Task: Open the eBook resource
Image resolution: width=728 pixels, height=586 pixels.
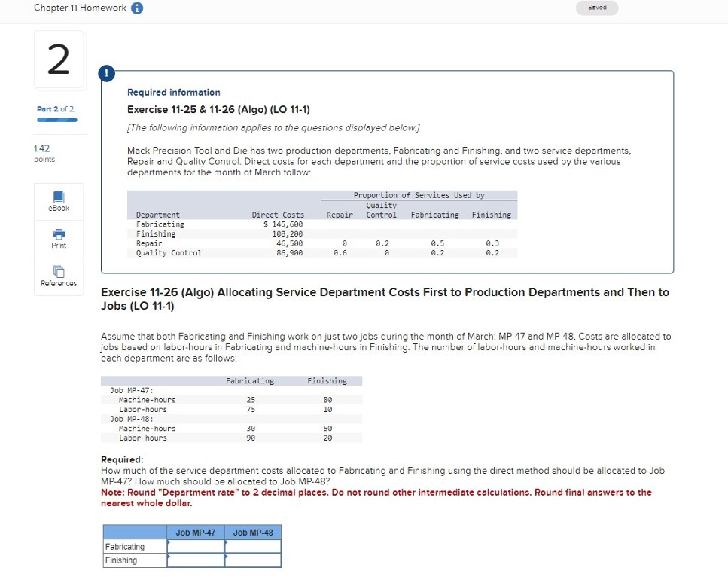Action: (58, 200)
